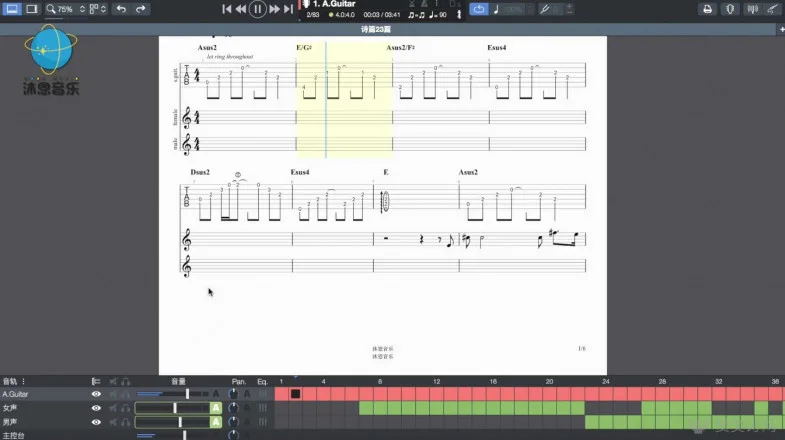Mute the 男声 track
The width and height of the screenshot is (785, 440).
(x=113, y=422)
